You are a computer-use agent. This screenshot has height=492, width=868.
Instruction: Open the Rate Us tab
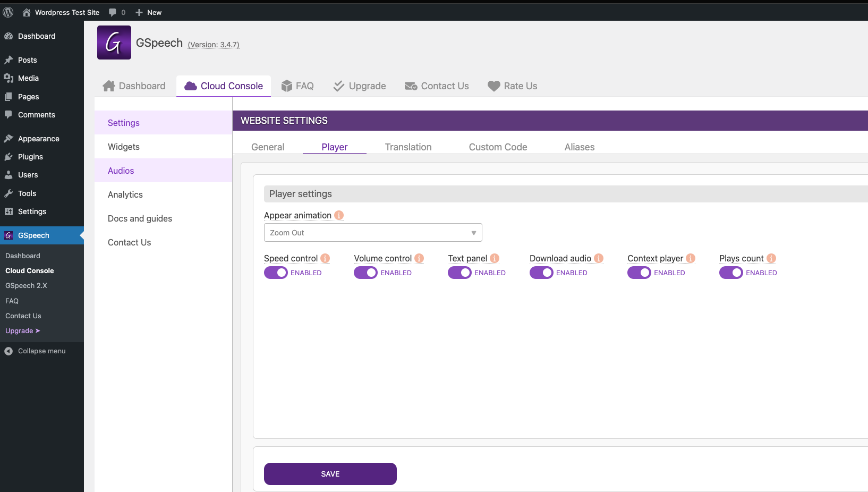click(x=513, y=86)
